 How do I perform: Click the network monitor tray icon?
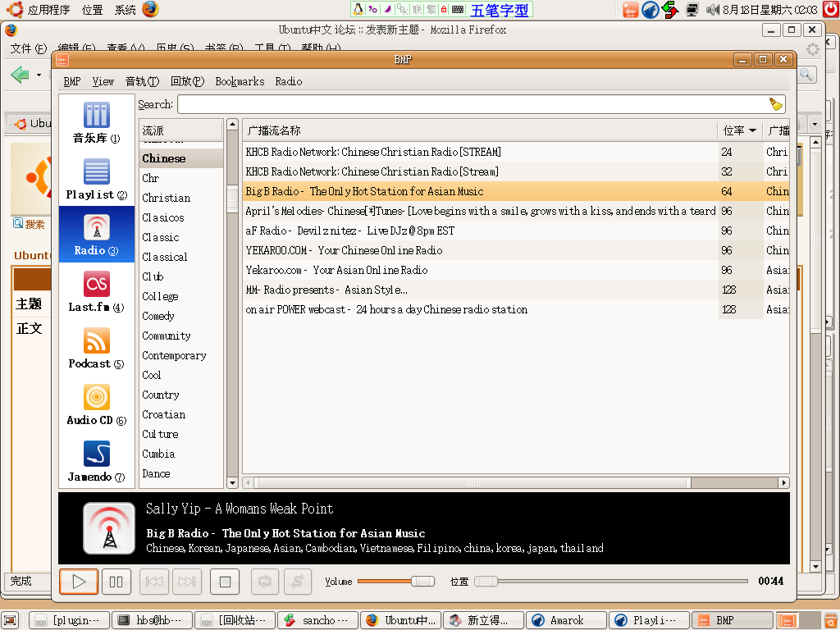pos(692,9)
